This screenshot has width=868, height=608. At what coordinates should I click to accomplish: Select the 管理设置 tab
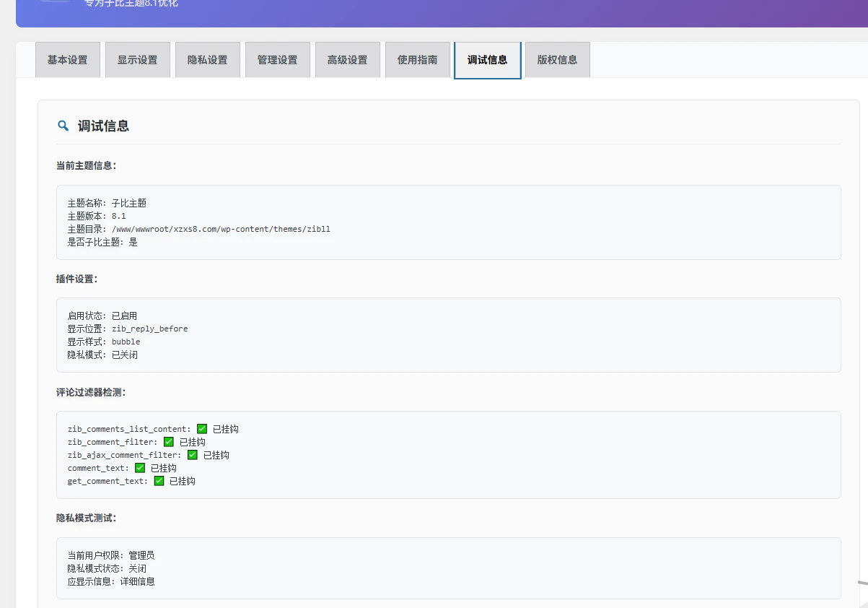tap(278, 60)
